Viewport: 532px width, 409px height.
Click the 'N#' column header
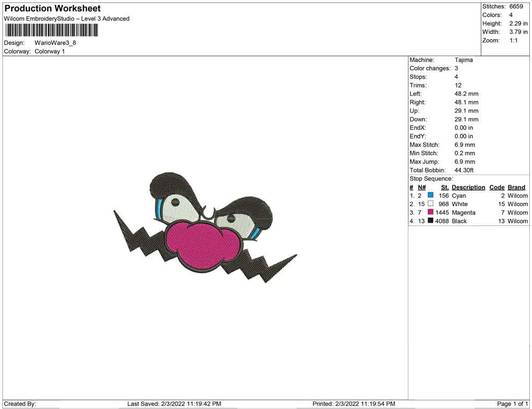422,187
